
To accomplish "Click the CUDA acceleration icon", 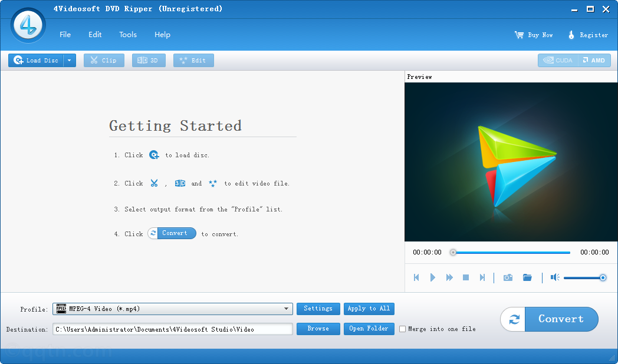I will point(557,59).
